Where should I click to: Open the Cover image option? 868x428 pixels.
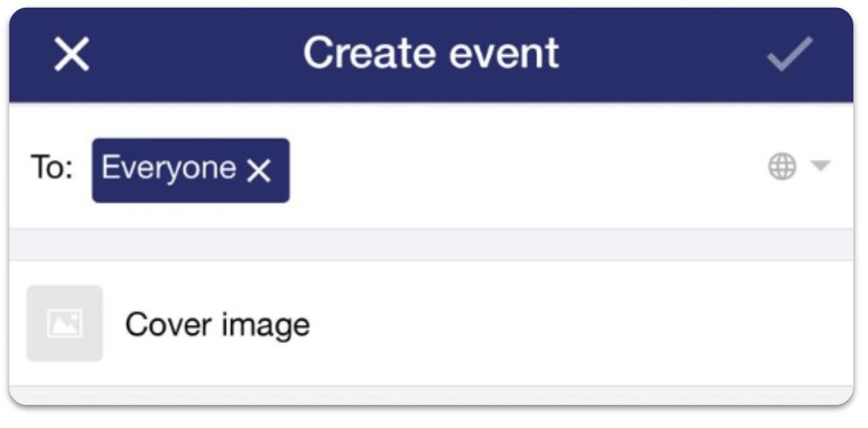217,325
